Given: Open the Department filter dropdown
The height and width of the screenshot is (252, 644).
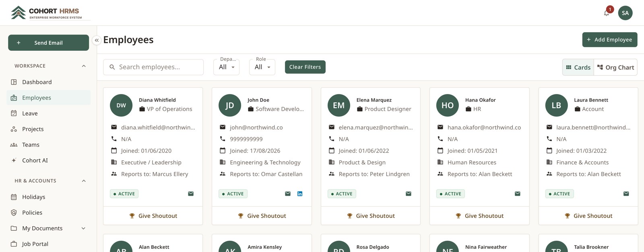Looking at the screenshot, I should [x=226, y=67].
